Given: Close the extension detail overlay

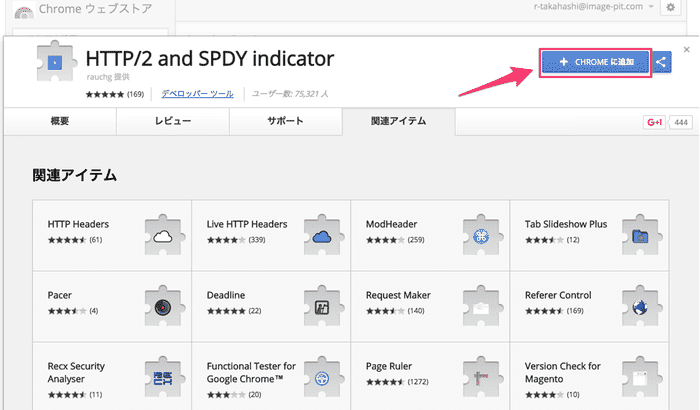Looking at the screenshot, I should pyautogui.click(x=686, y=47).
